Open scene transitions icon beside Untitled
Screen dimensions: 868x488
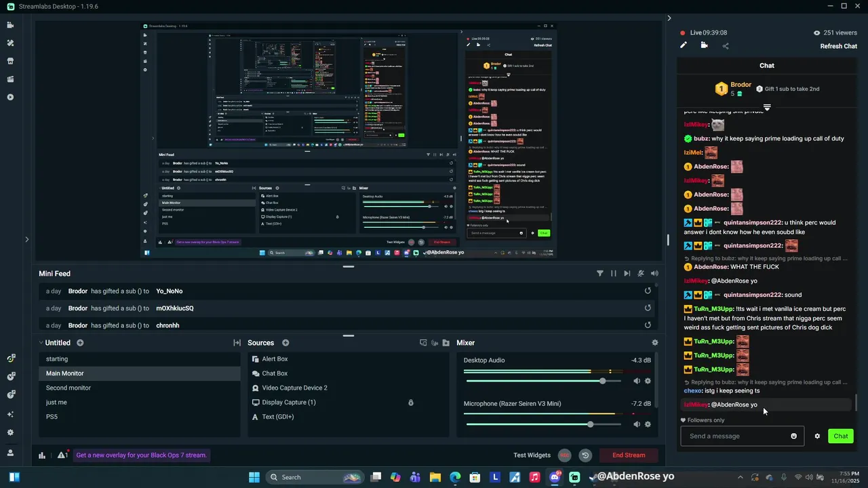coord(237,343)
